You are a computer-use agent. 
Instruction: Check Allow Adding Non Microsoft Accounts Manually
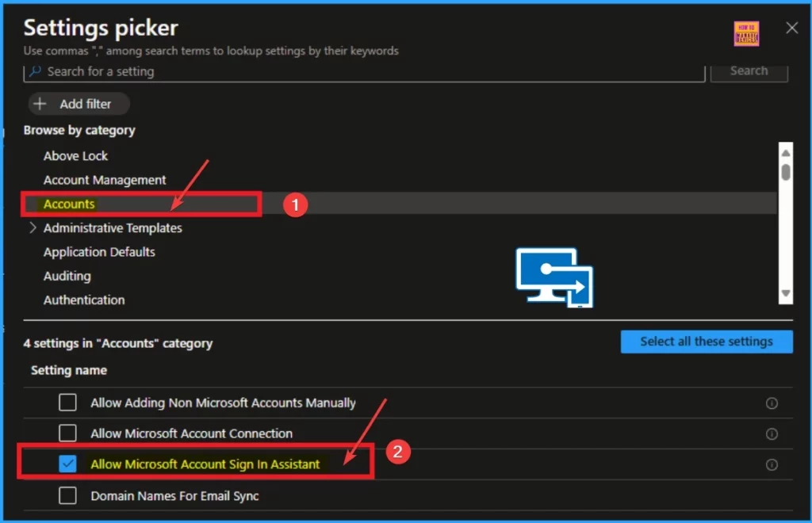click(68, 403)
